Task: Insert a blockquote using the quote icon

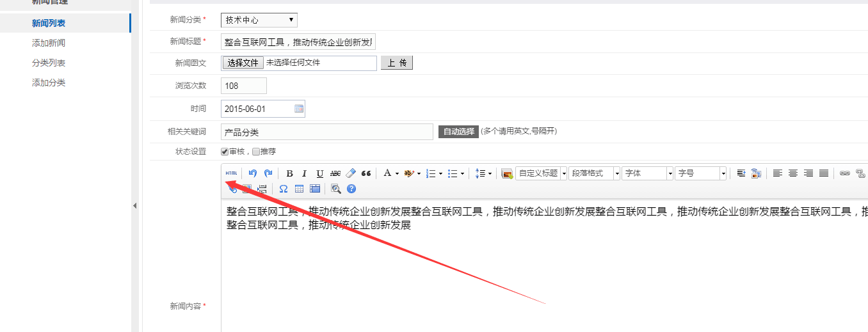Action: 366,173
